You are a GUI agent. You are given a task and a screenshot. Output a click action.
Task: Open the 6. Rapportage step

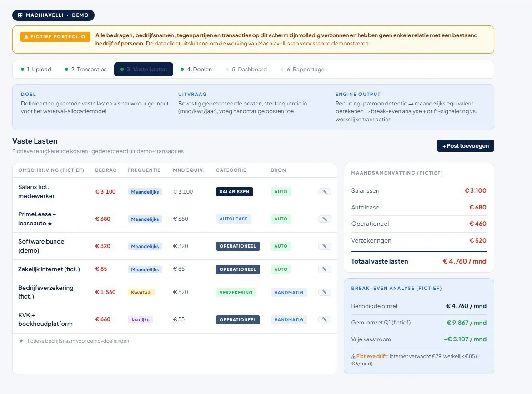point(303,69)
